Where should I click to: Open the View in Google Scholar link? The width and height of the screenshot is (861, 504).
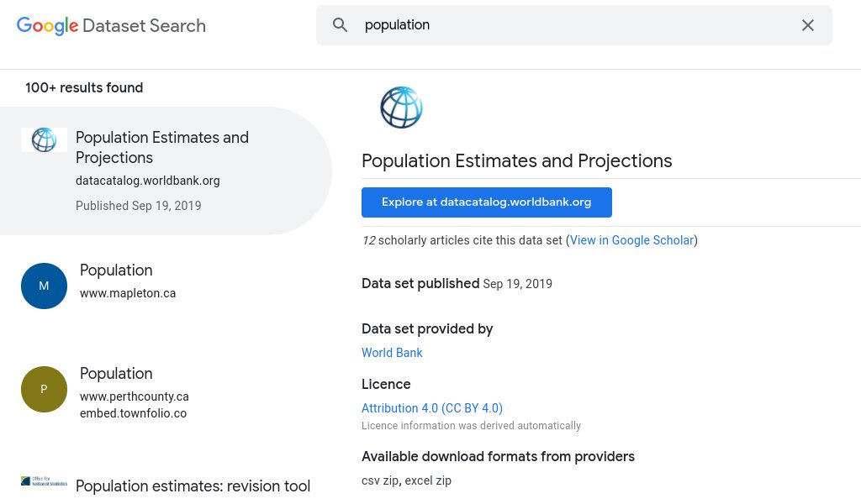(x=632, y=240)
